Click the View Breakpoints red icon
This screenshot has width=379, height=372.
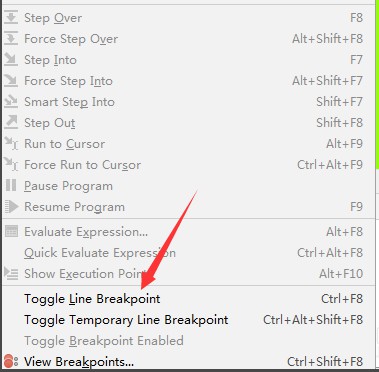tap(11, 361)
